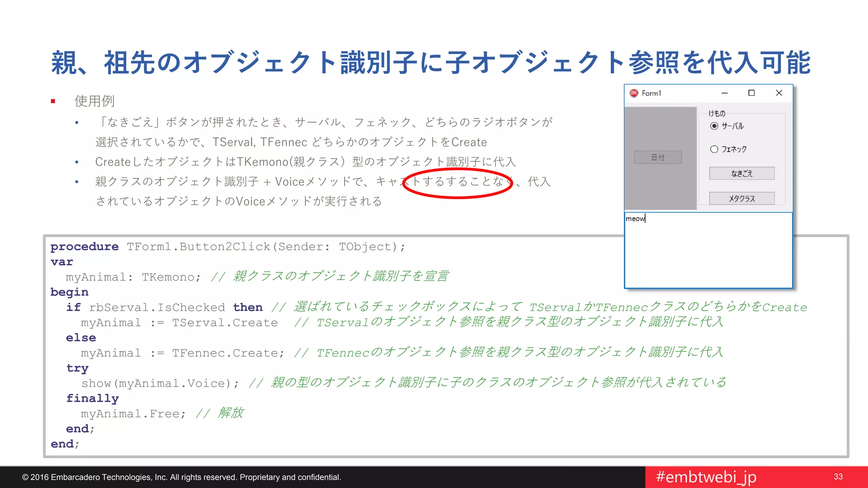
Task: Select the サーバル radio button
Action: [x=715, y=126]
